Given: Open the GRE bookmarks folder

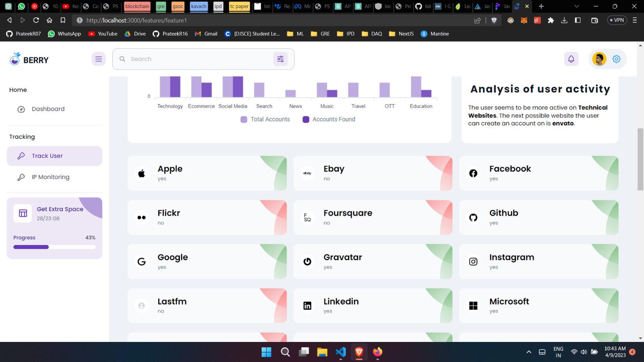Looking at the screenshot, I should [x=320, y=34].
